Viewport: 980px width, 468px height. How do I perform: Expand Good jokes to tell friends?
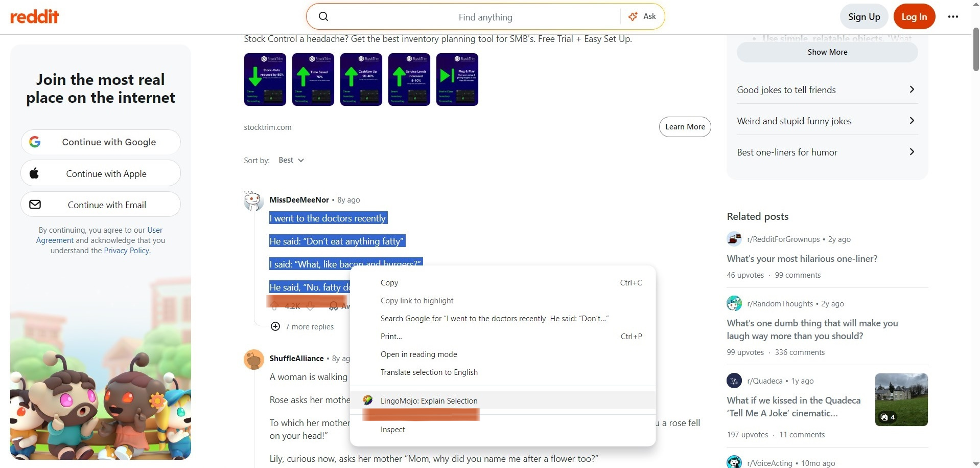coord(827,90)
